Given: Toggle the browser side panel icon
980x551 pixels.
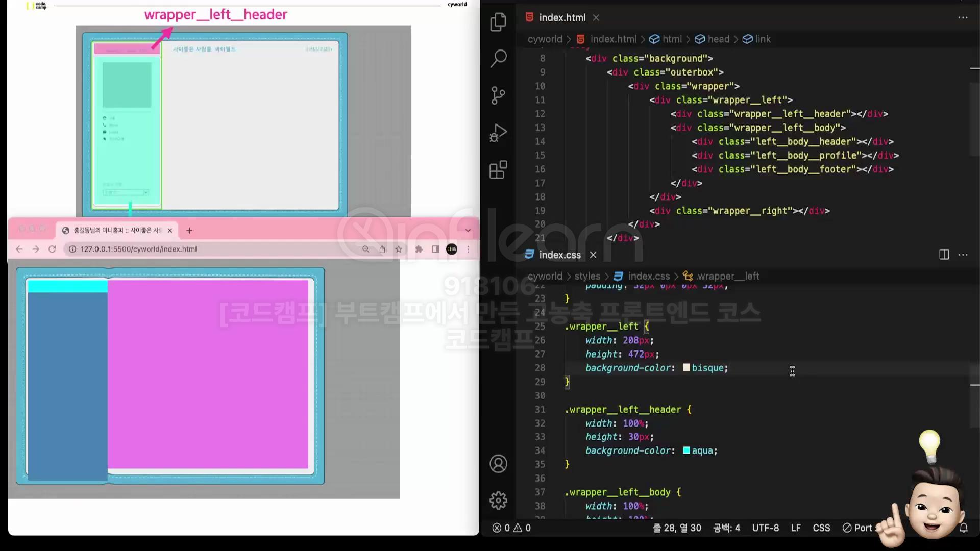Looking at the screenshot, I should 435,249.
